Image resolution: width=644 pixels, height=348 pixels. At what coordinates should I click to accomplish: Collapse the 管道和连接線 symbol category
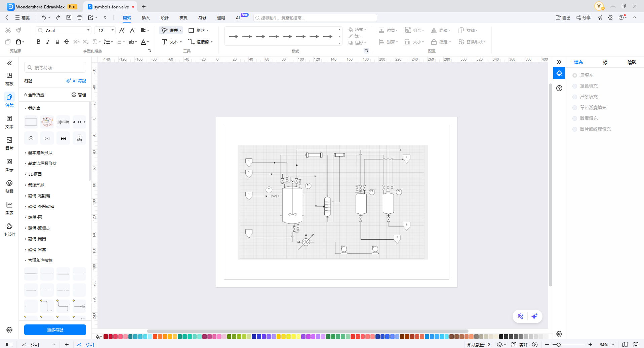point(40,260)
